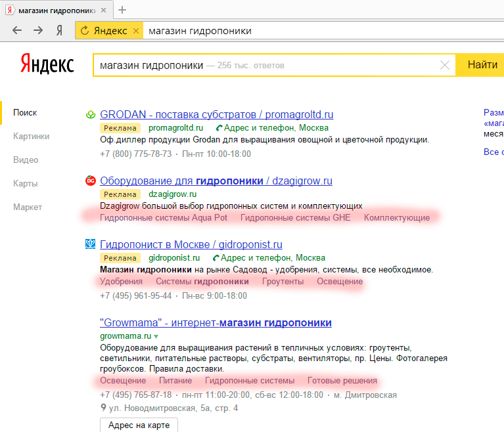504x432 pixels.
Task: Open the Удобрения sitelink
Action: pos(121,282)
